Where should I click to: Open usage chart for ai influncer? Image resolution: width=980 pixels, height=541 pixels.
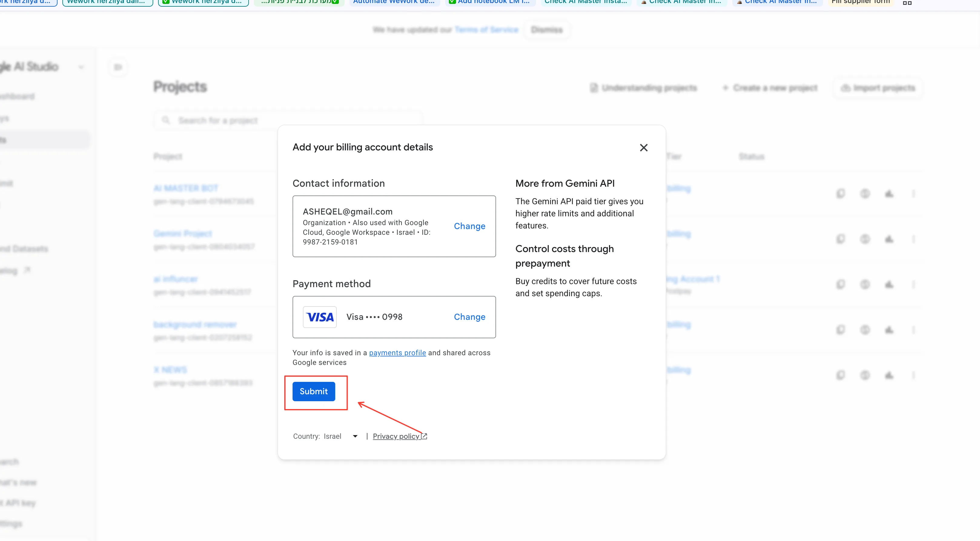(889, 284)
